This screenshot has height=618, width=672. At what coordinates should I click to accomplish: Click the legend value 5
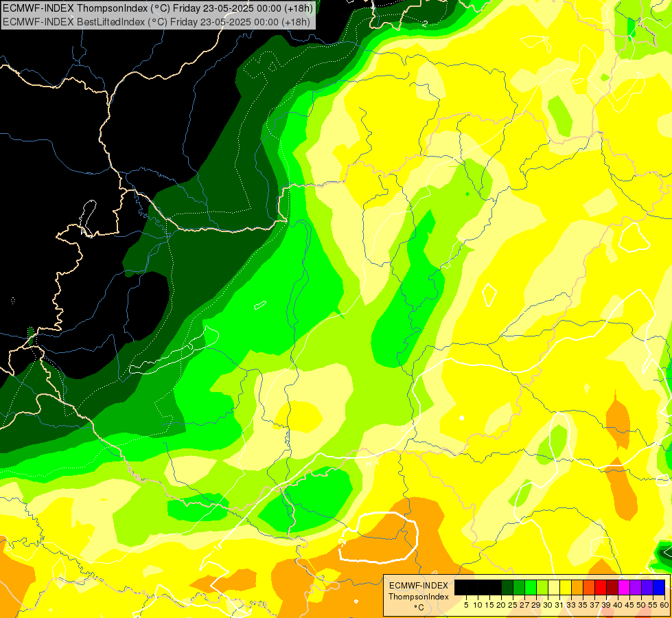(466, 605)
